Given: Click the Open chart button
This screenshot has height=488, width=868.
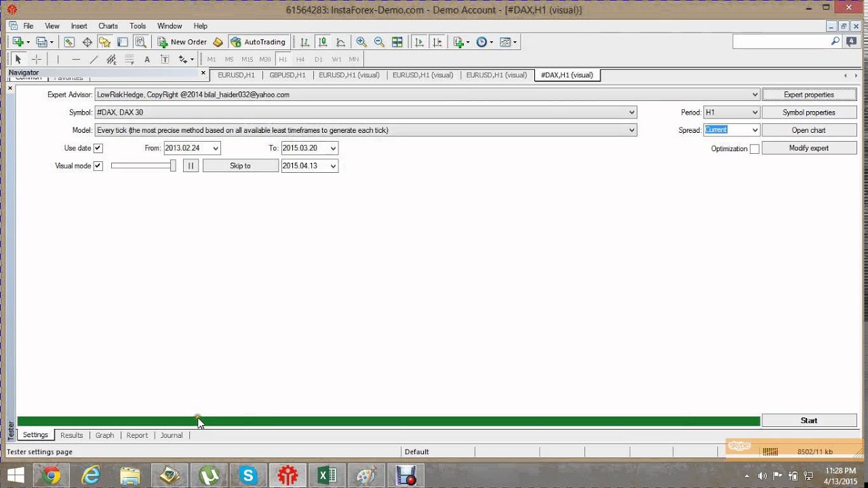Looking at the screenshot, I should coord(809,130).
